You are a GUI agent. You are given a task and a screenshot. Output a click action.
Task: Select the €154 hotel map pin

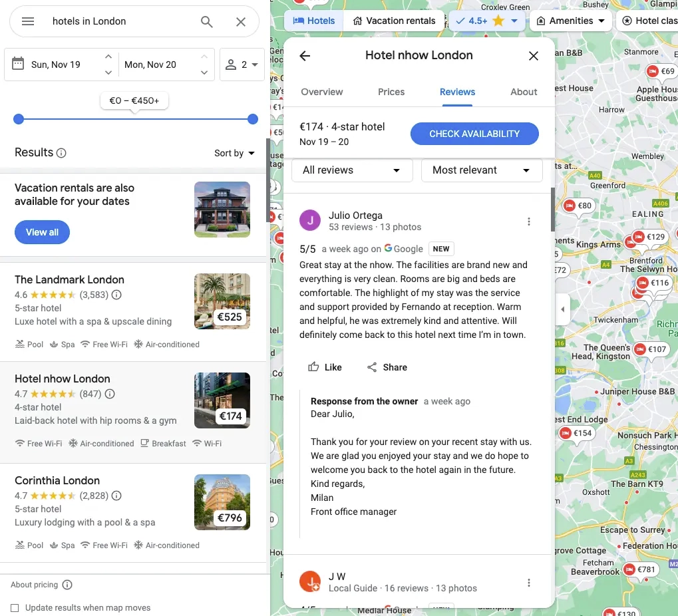[x=577, y=433]
